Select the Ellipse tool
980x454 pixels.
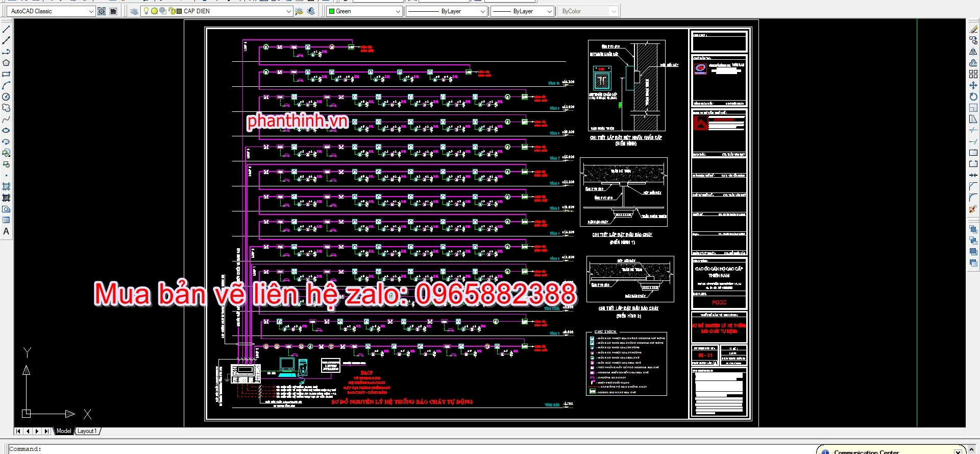pyautogui.click(x=6, y=130)
